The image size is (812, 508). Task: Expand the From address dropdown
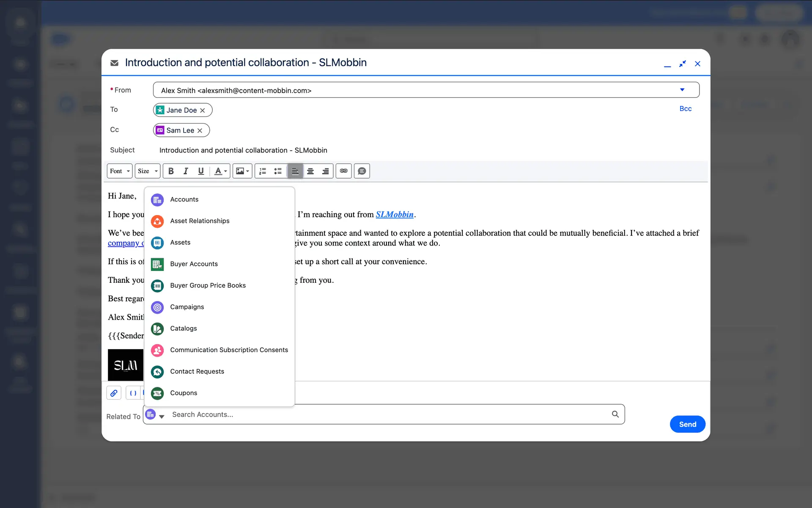tap(682, 90)
